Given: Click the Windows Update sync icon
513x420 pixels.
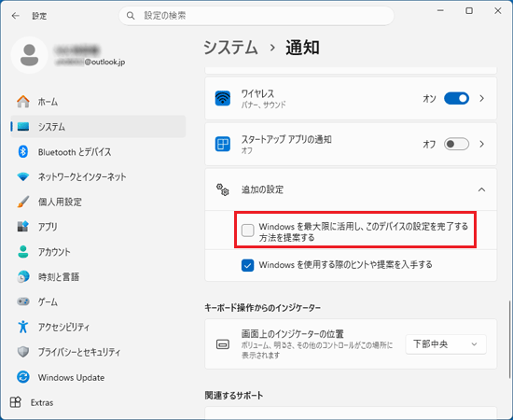Looking at the screenshot, I should 23,377.
